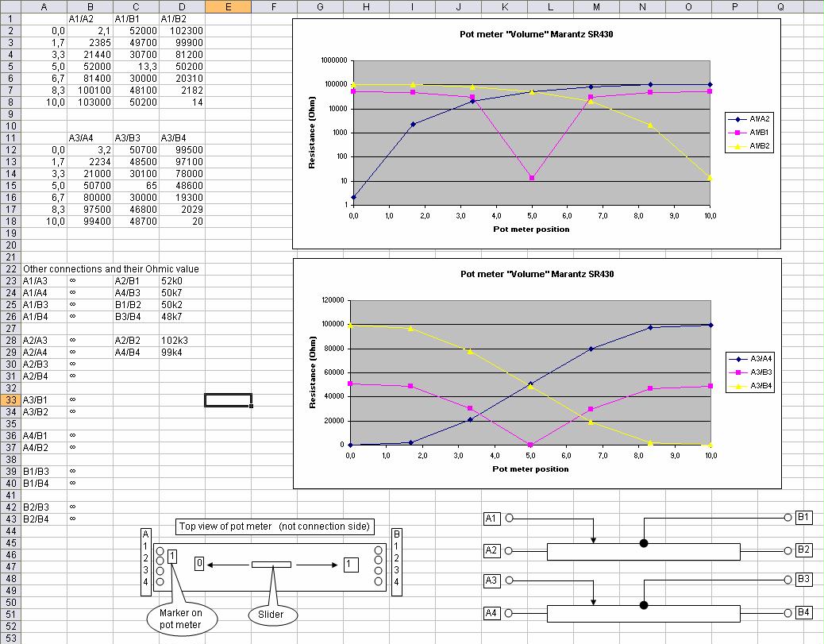Click A4 terminal label in wiring schematic
Screen dimensions: 824x644
pyautogui.click(x=491, y=613)
